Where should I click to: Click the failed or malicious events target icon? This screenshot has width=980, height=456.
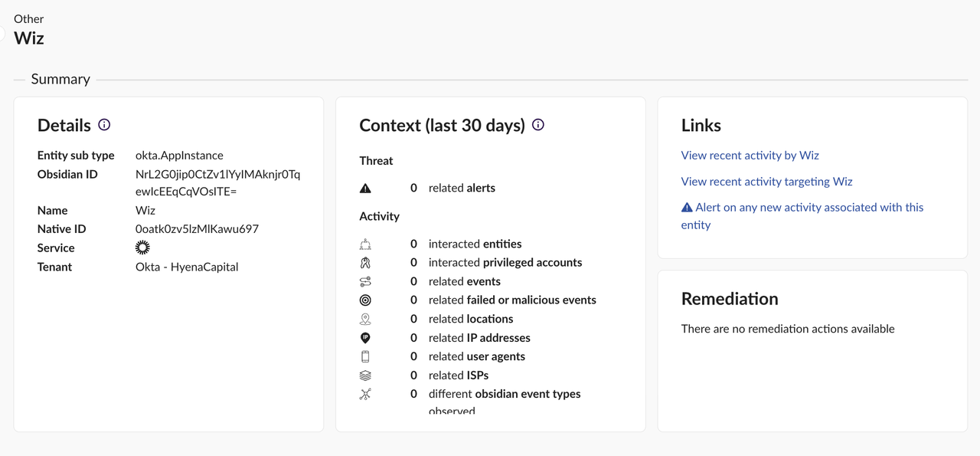(x=365, y=300)
